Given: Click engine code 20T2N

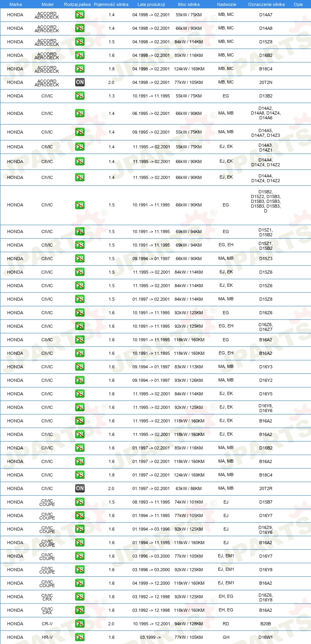Looking at the screenshot, I should 266,82.
